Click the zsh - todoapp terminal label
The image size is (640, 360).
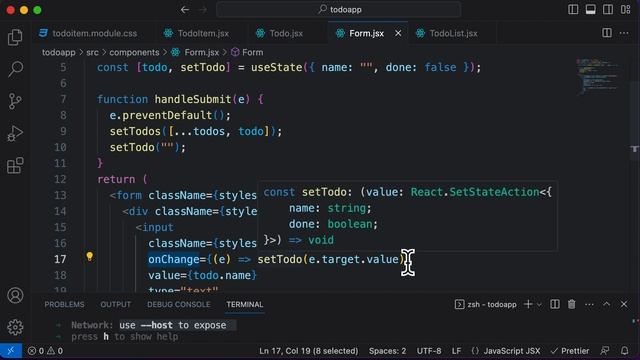point(486,304)
